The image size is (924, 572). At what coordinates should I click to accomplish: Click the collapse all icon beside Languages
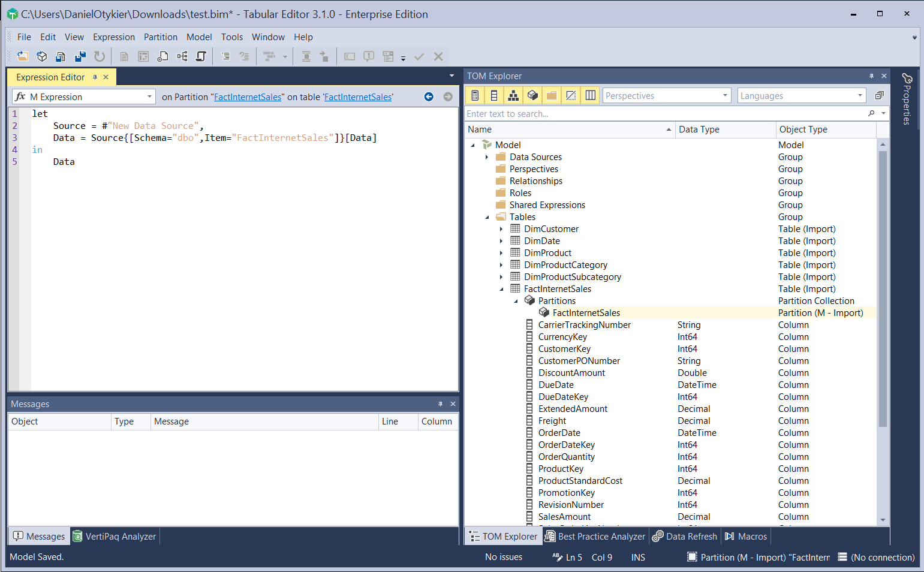click(x=879, y=95)
